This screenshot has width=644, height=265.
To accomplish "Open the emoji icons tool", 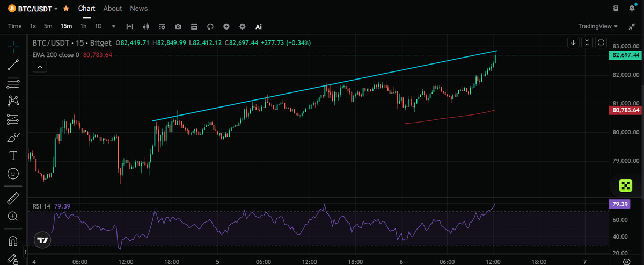I will point(13,174).
